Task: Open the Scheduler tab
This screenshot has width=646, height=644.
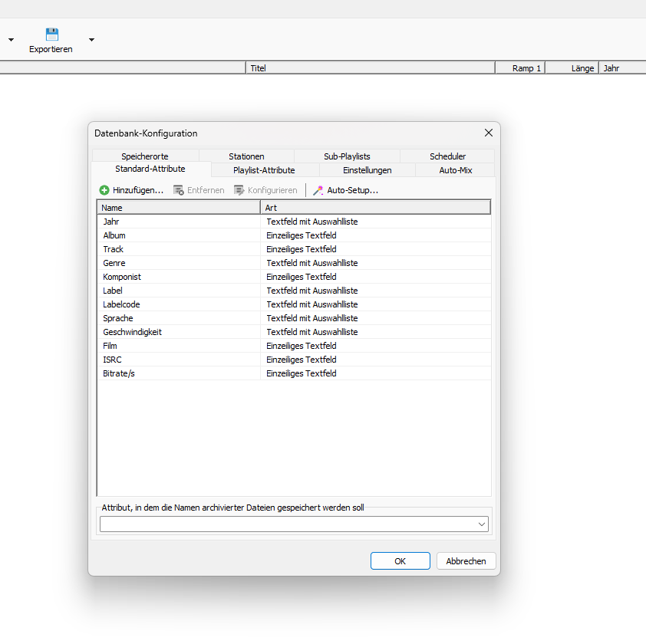Action: coord(447,156)
